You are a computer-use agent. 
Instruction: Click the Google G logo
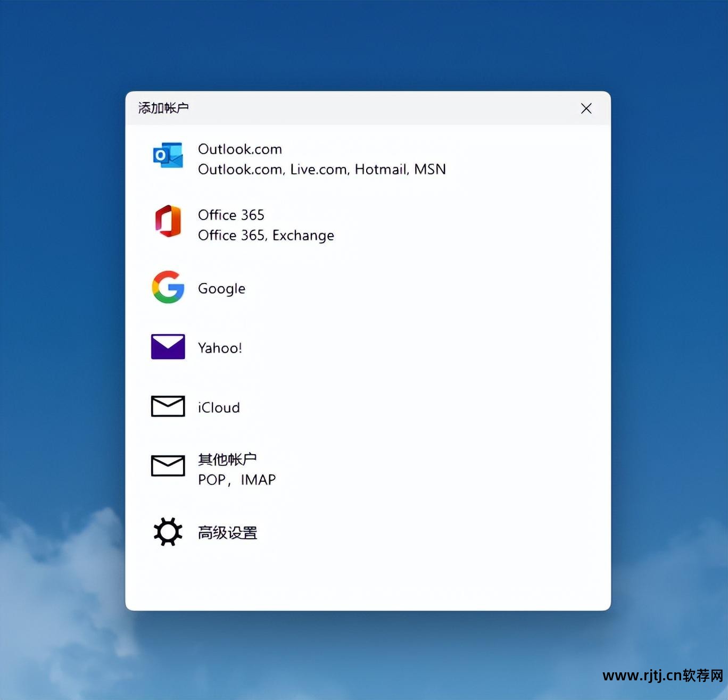pyautogui.click(x=168, y=287)
